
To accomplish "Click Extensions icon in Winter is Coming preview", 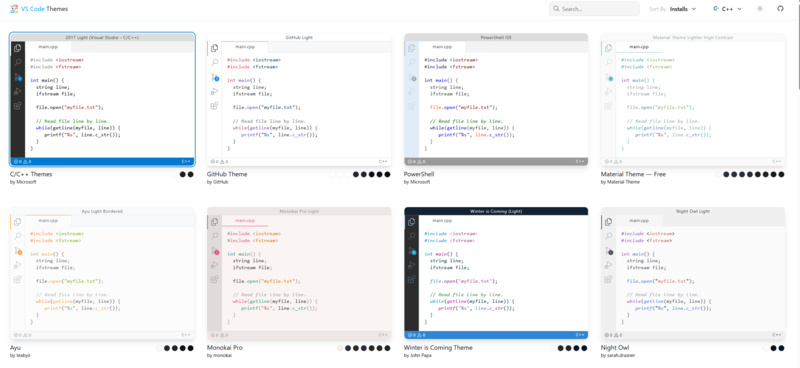I will coord(412,280).
